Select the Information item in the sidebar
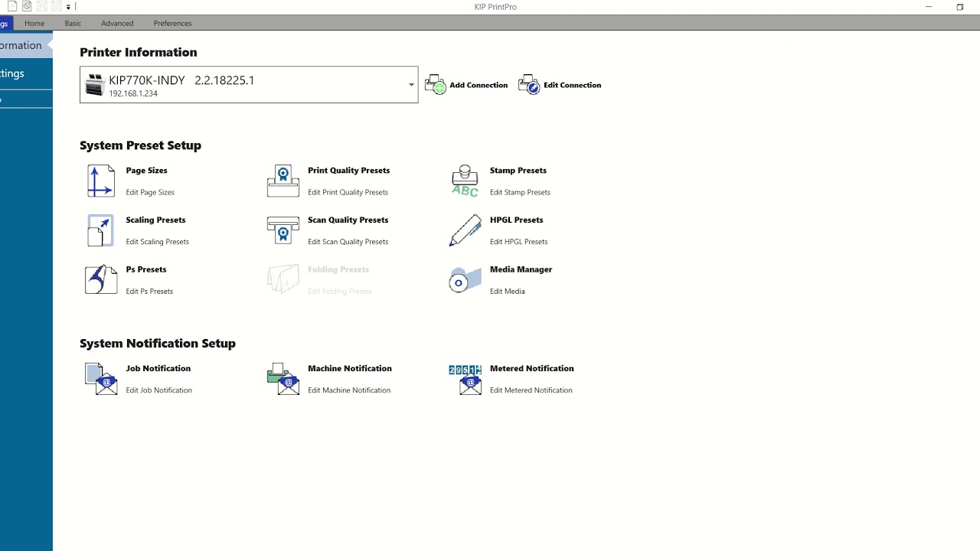This screenshot has height=551, width=980. (26, 45)
